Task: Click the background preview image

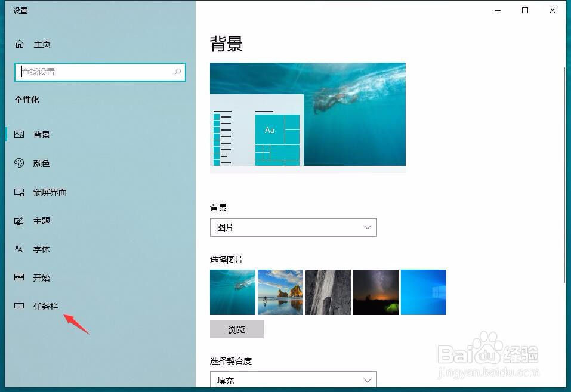Action: click(x=307, y=115)
